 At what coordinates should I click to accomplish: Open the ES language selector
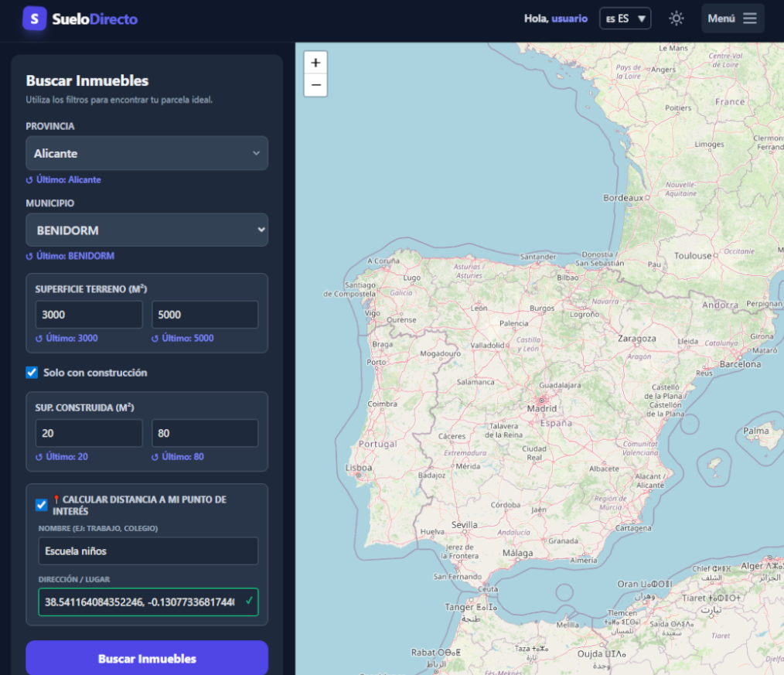pyautogui.click(x=625, y=19)
